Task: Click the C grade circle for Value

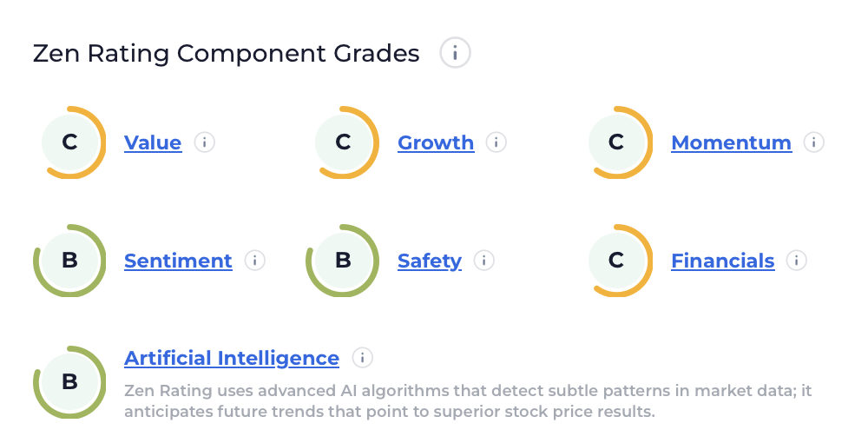Action: click(70, 142)
